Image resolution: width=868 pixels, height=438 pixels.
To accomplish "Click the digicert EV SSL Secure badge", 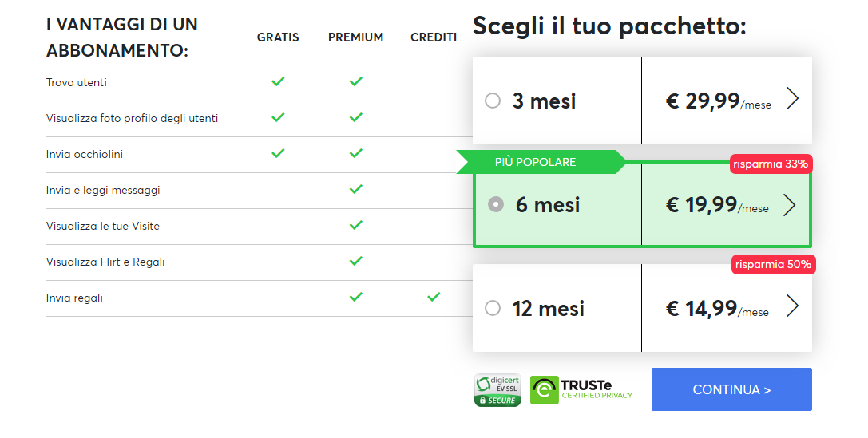I will pos(497,390).
